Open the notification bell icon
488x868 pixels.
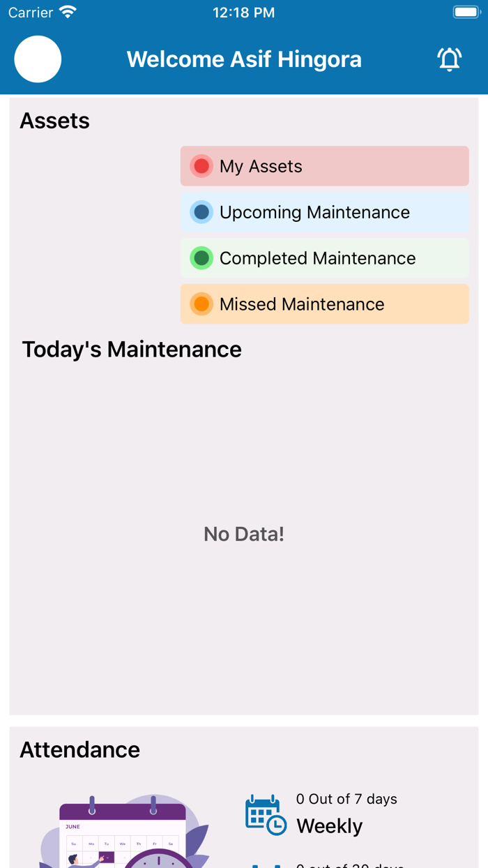point(450,59)
